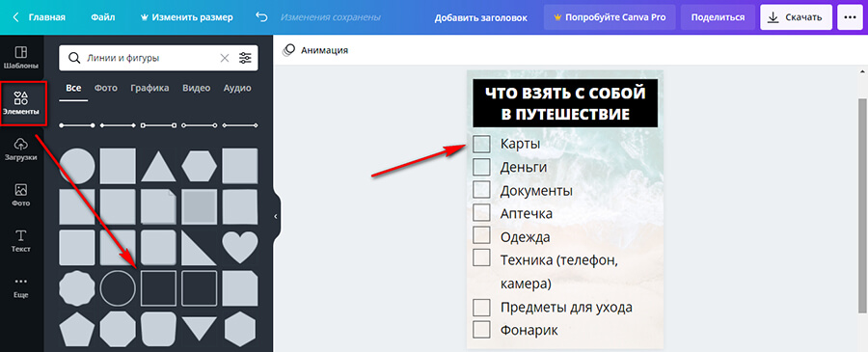Open the Фото panel in the sidebar

[x=21, y=195]
